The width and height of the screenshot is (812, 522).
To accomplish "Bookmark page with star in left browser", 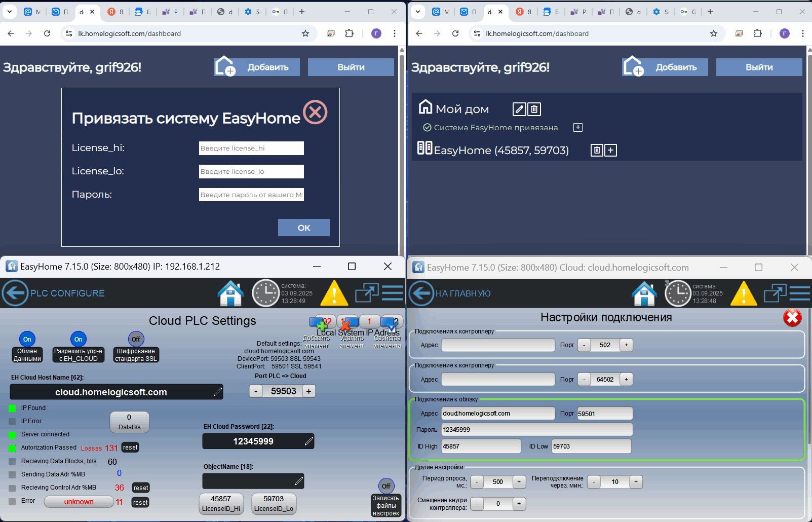I will coord(305,33).
